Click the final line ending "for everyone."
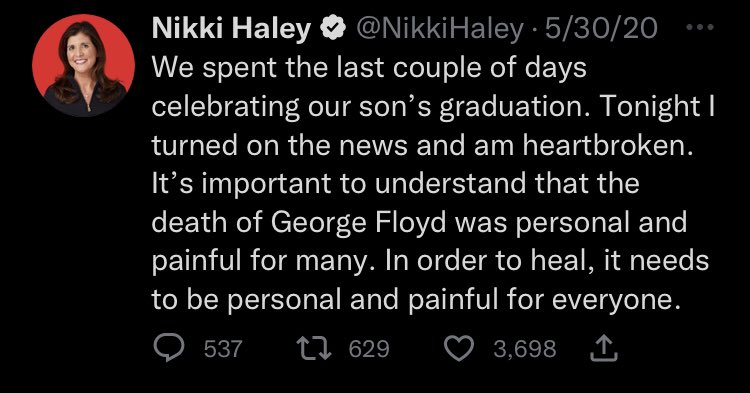The height and width of the screenshot is (393, 750). click(x=416, y=301)
